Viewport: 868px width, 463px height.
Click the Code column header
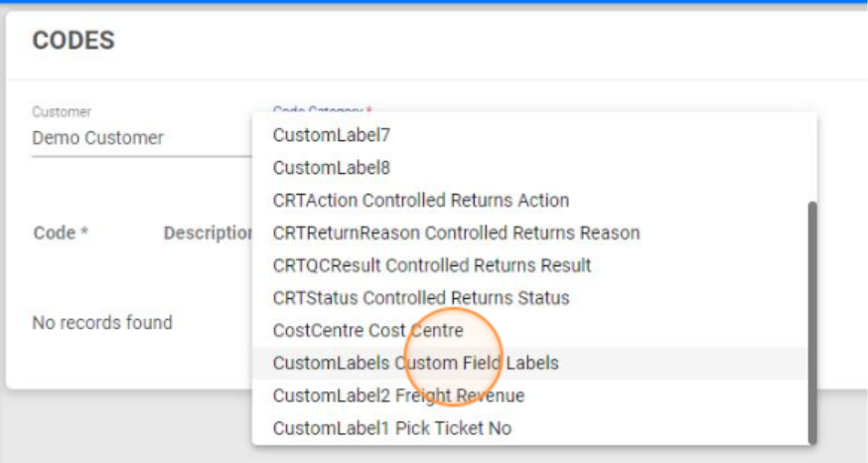point(61,232)
